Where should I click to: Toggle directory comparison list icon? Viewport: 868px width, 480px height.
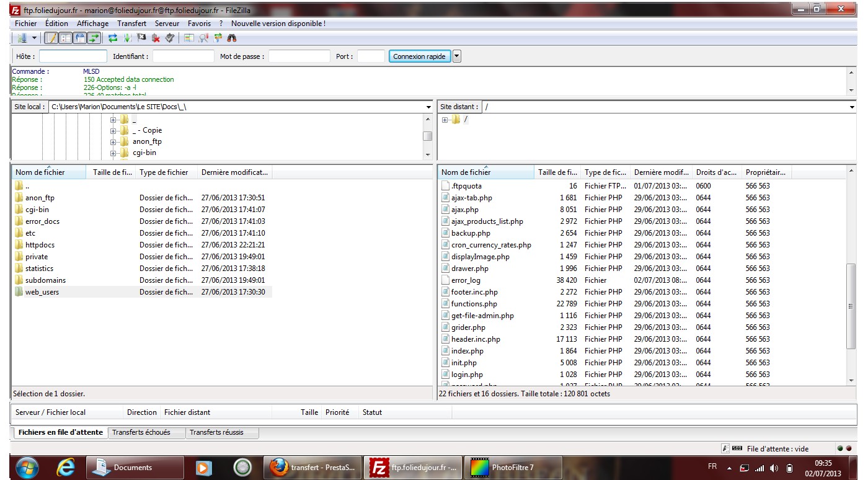click(189, 38)
